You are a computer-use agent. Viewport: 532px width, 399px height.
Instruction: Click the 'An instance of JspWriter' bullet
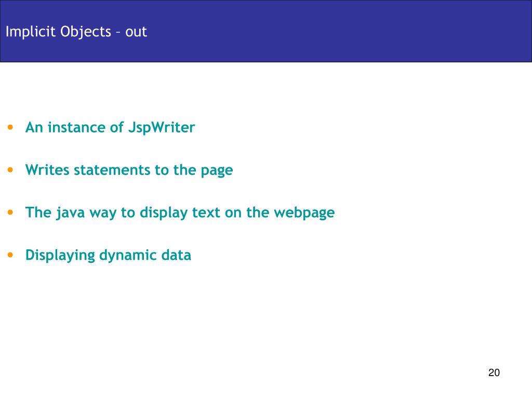coord(110,128)
